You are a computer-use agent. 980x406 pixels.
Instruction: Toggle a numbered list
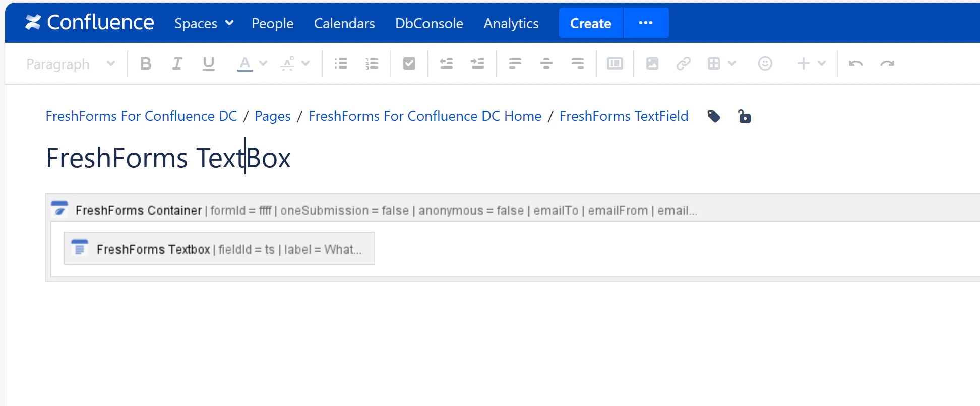[x=372, y=63]
